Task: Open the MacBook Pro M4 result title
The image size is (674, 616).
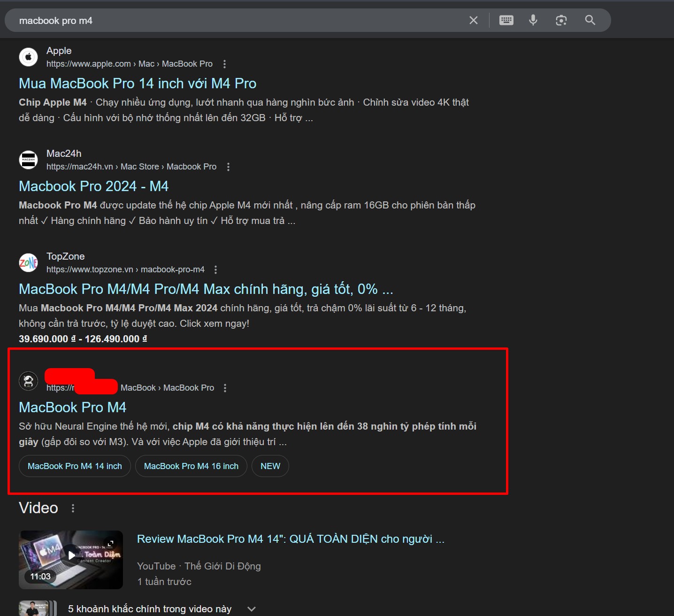Action: point(72,408)
